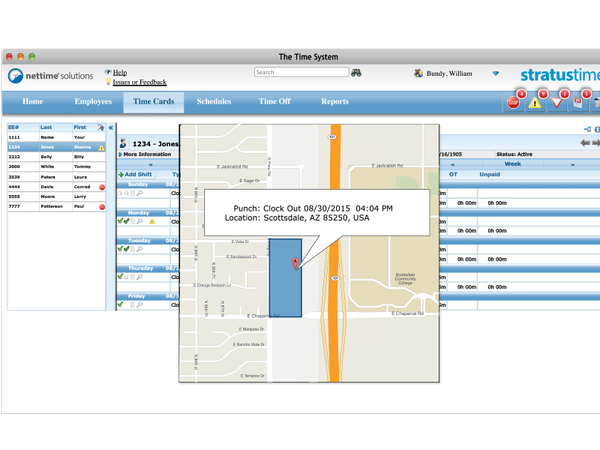This screenshot has height=450, width=600.
Task: Open the Employees tab
Action: (93, 102)
